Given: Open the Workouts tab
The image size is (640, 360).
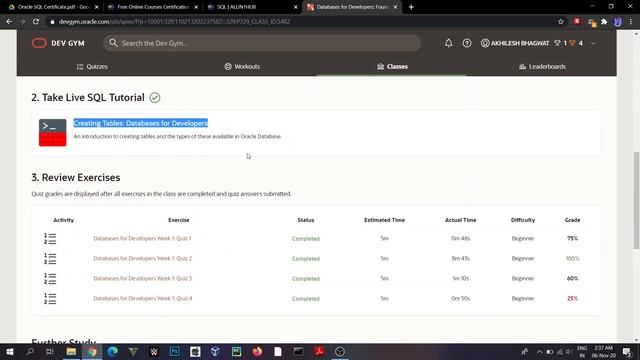Looking at the screenshot, I should [242, 67].
